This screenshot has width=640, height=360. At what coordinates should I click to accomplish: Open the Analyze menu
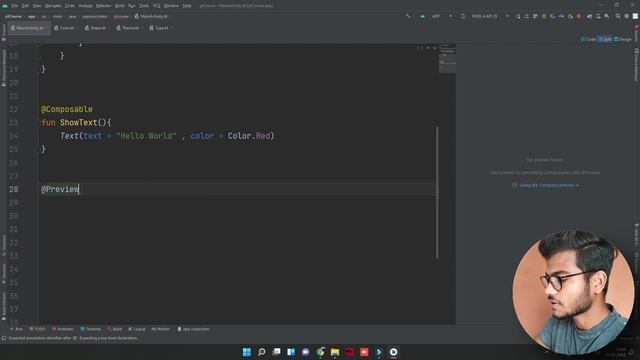[x=85, y=6]
